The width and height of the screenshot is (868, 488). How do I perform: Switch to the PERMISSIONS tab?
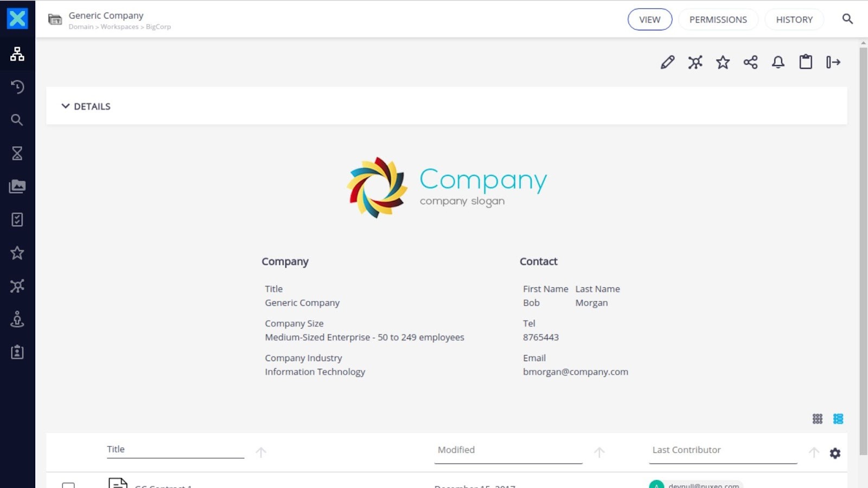718,19
